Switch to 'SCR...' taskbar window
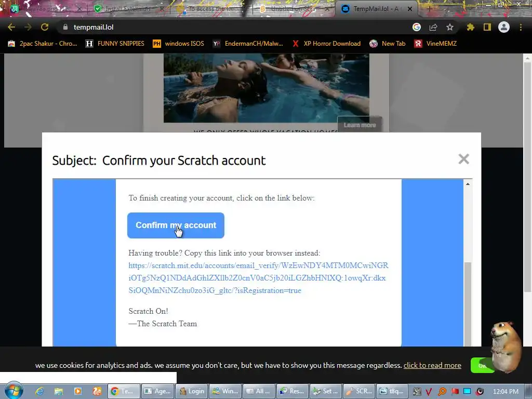532x399 pixels. [x=360, y=391]
